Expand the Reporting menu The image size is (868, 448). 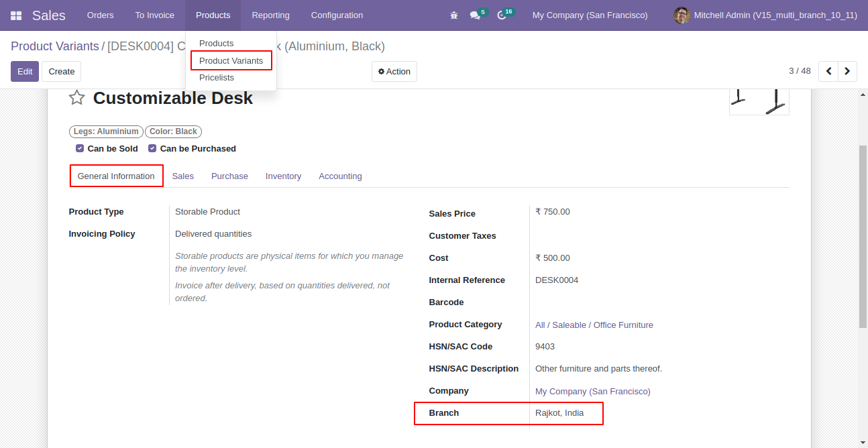pos(270,15)
